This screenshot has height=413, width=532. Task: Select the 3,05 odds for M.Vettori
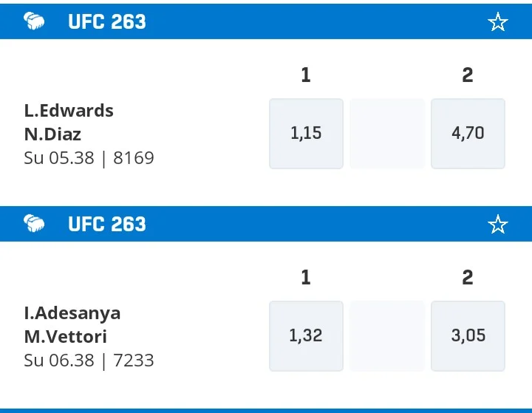[x=468, y=335]
